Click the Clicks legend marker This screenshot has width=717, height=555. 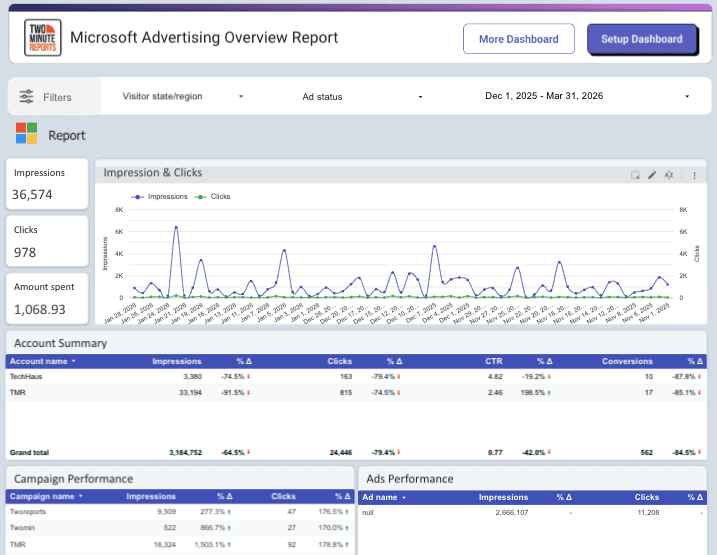(200, 197)
